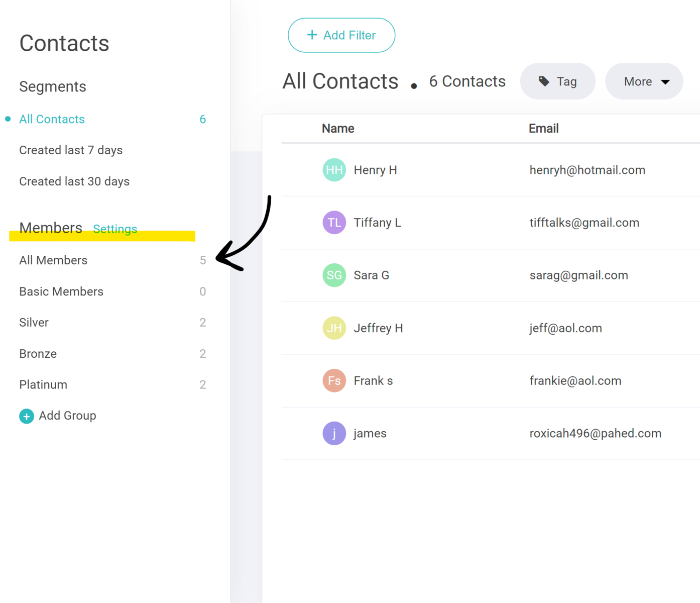Click the plus icon in Add Filter
Image resolution: width=700 pixels, height=603 pixels.
pos(312,35)
